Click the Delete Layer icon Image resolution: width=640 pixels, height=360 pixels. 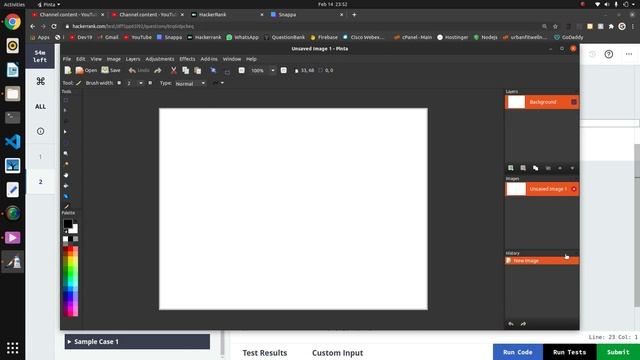[x=523, y=168]
